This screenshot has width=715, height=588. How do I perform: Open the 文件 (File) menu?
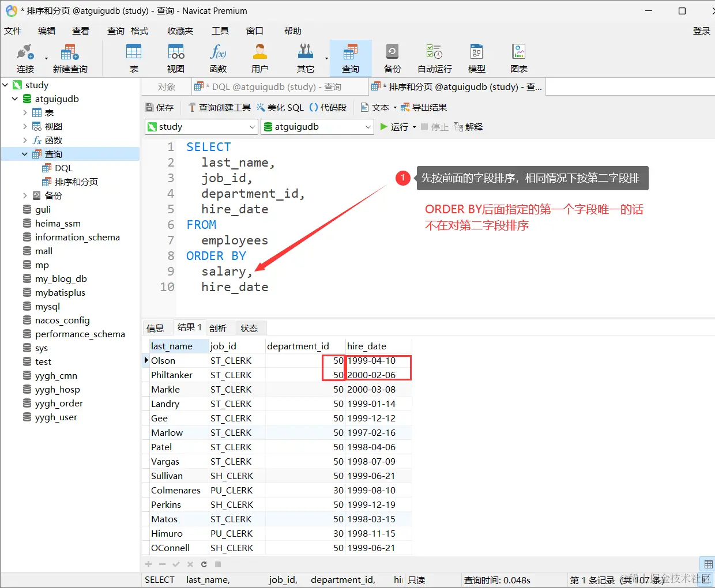click(x=13, y=31)
